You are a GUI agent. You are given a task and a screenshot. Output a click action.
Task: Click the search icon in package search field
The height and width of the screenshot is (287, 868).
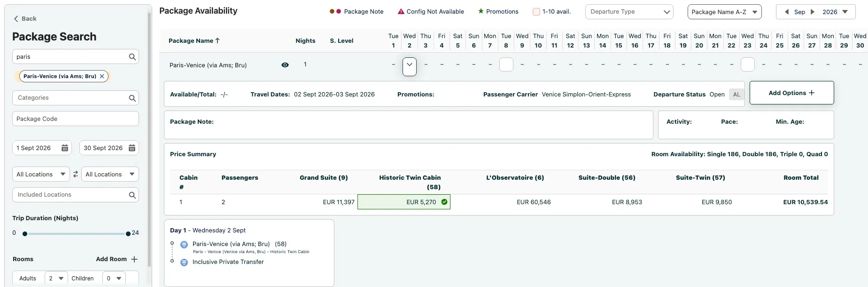coord(132,57)
